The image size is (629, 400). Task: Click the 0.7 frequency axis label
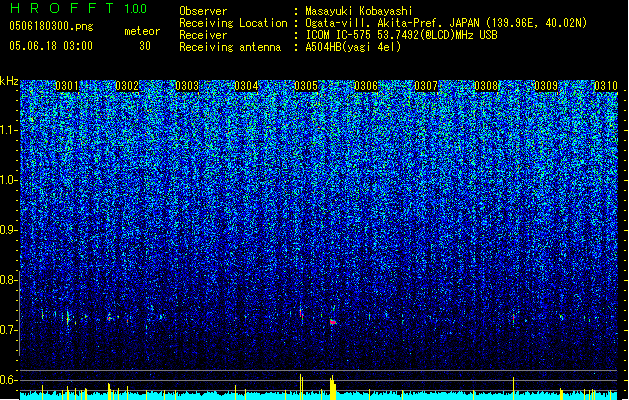pos(8,330)
